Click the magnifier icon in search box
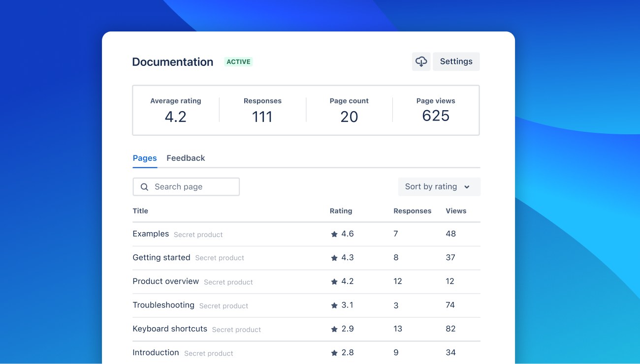This screenshot has width=640, height=364. click(x=144, y=187)
